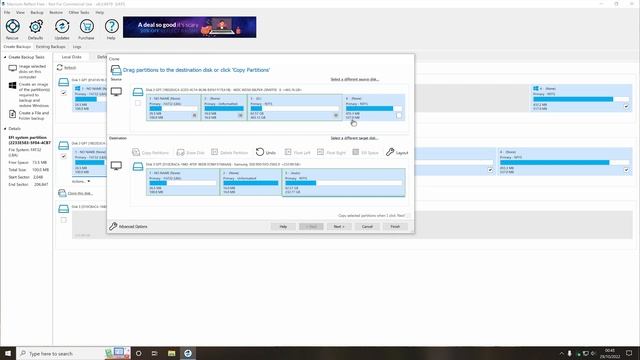Click the Flow Left icon

pos(288,152)
